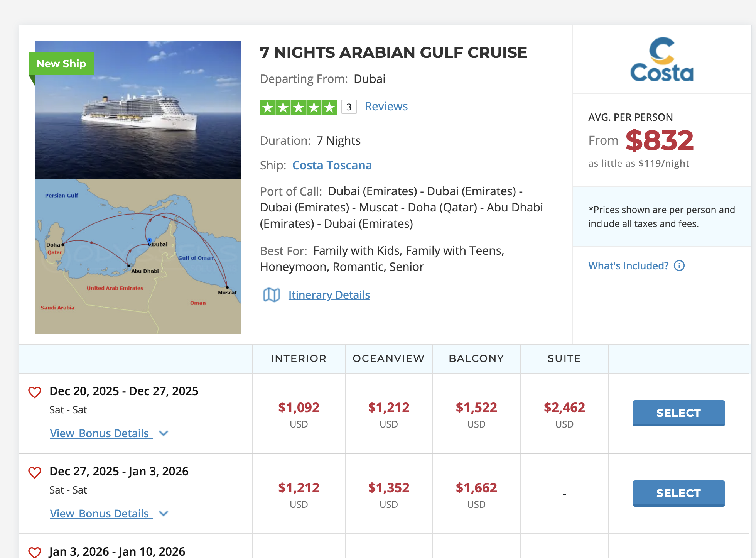Screen dimensions: 756x558
Task: Click the cruise ship photo thumbnail
Action: (138, 110)
